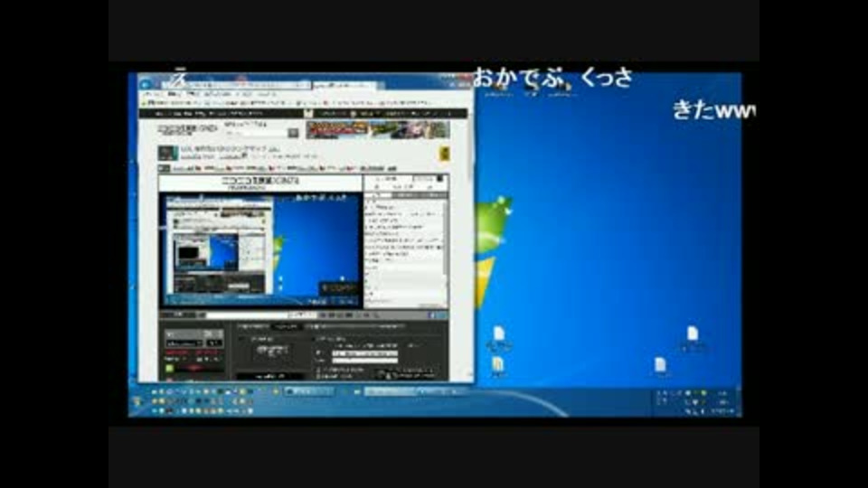Click the green indicator in broadcast audio panel
The height and width of the screenshot is (488, 868).
point(169,368)
